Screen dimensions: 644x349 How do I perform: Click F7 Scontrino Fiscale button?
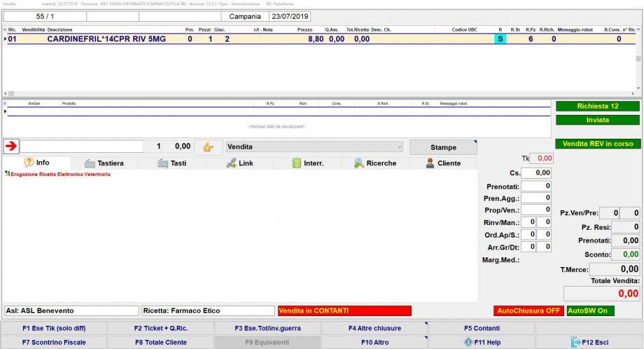pos(54,342)
